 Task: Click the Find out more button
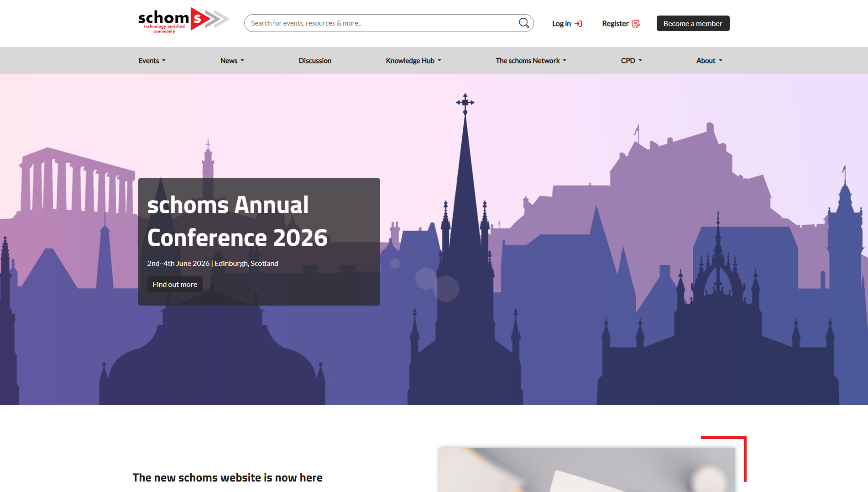[x=175, y=284]
